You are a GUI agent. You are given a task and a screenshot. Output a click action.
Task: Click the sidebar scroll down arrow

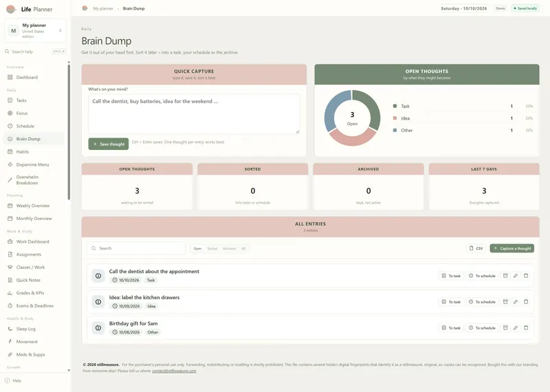[69, 370]
